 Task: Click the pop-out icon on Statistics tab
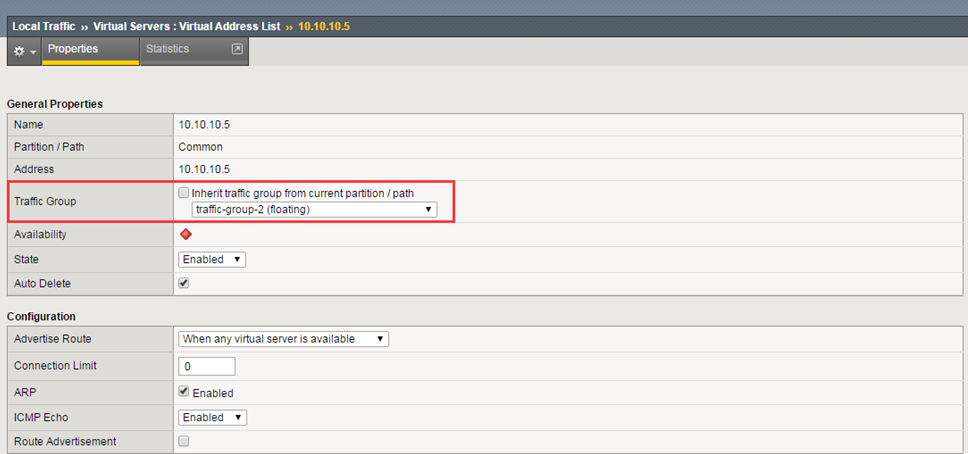click(x=237, y=49)
